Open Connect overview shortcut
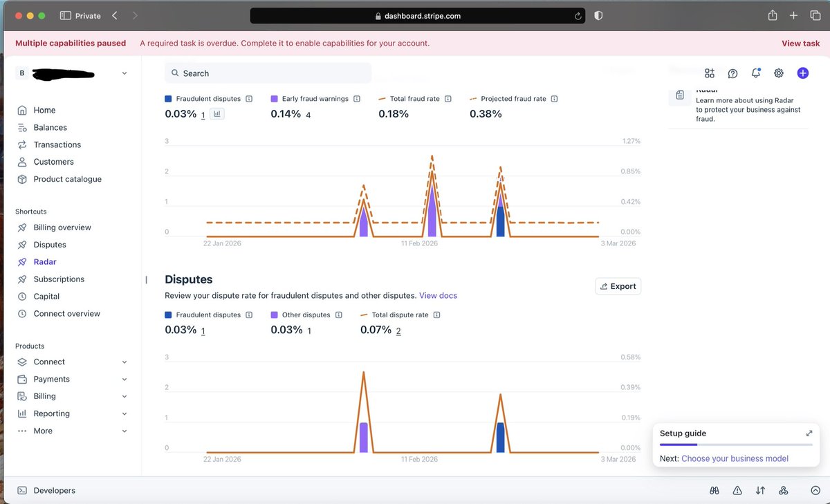Viewport: 830px width, 504px height. (x=66, y=314)
